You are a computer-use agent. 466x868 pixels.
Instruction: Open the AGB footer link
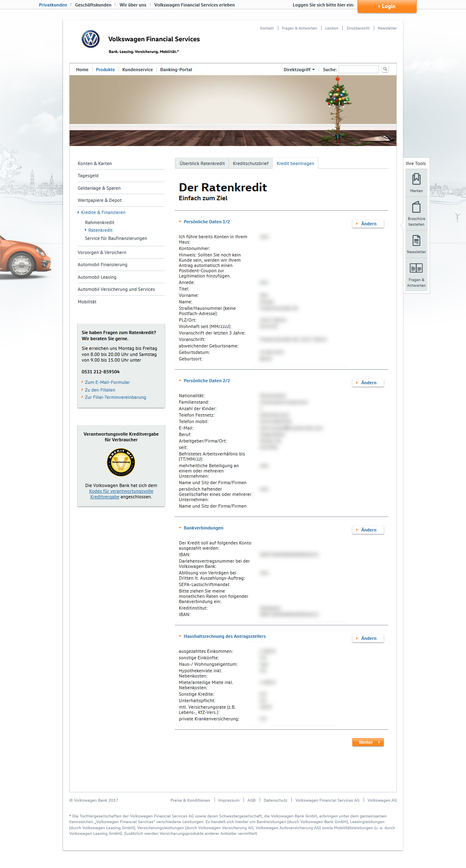(x=251, y=800)
